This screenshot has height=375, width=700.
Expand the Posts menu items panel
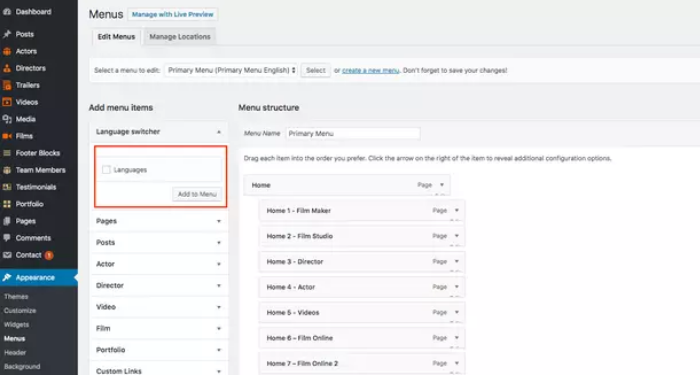(x=219, y=243)
